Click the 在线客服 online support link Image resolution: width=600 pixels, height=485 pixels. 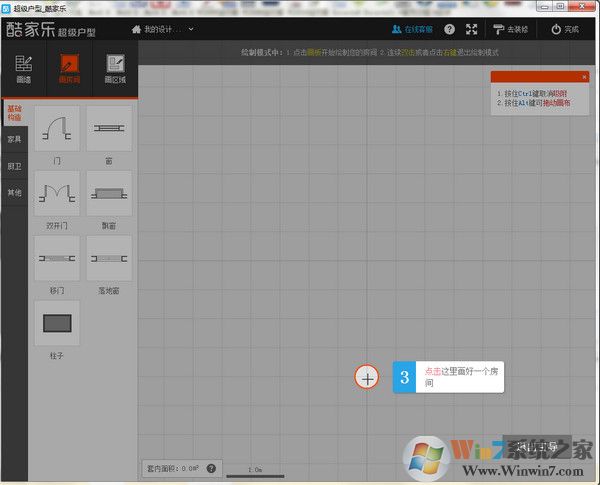tap(412, 29)
